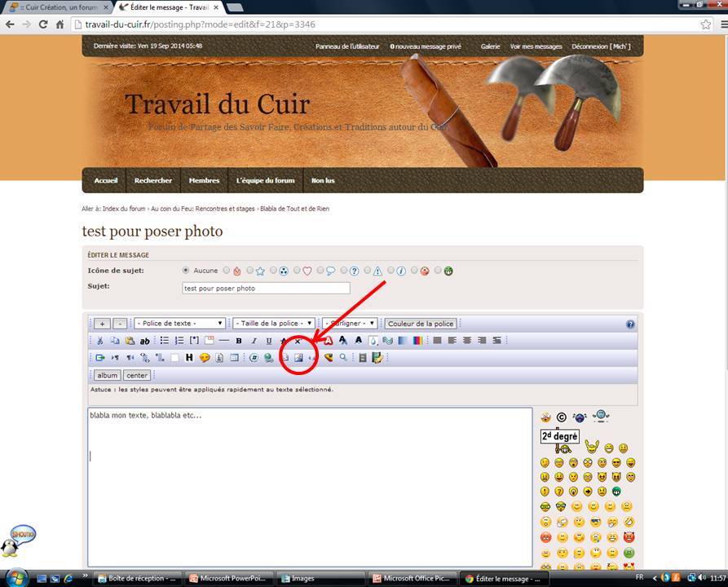Open the 'Rechercher' navigation menu item
The width and height of the screenshot is (728, 587).
pyautogui.click(x=153, y=180)
